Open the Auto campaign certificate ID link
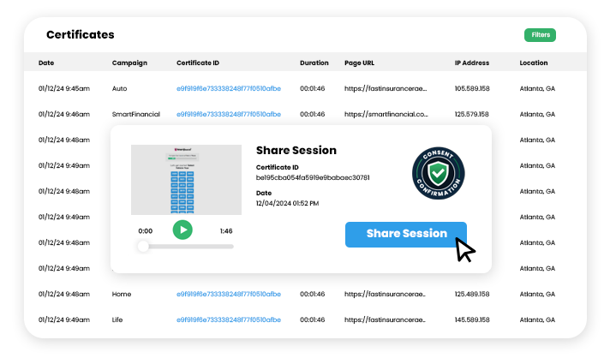Viewport: 610px width, 364px height. (x=229, y=89)
